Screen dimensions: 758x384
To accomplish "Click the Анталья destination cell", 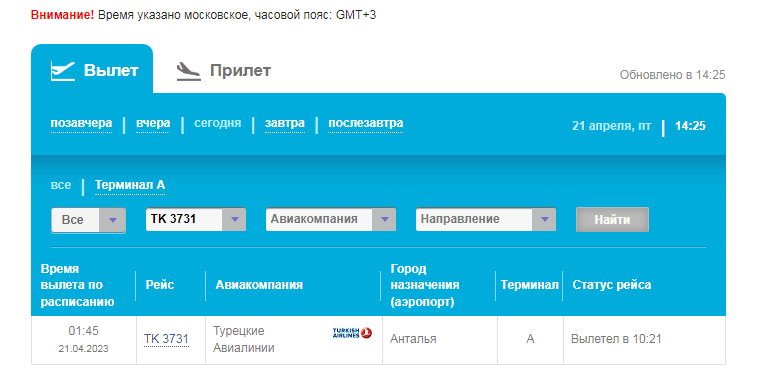I will tap(440, 340).
